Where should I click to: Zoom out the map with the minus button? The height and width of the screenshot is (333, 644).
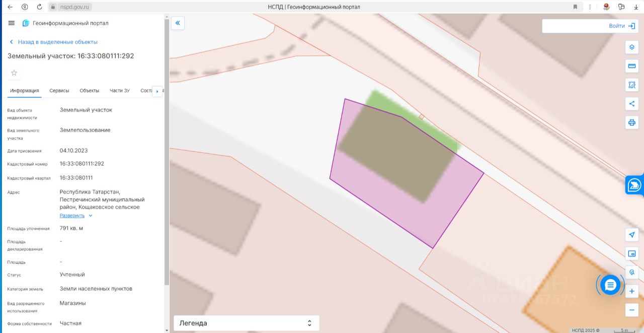pos(632,310)
